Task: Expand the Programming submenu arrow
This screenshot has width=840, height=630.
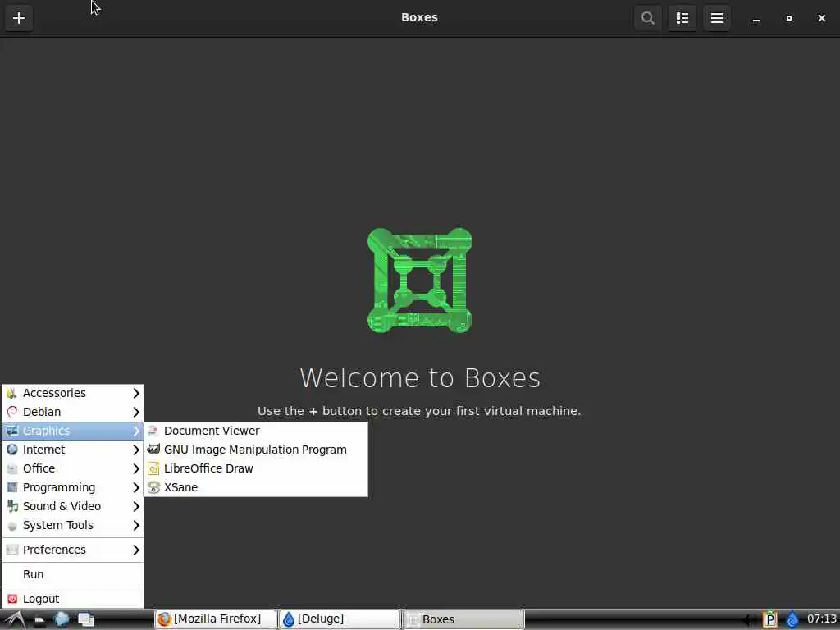Action: click(136, 487)
